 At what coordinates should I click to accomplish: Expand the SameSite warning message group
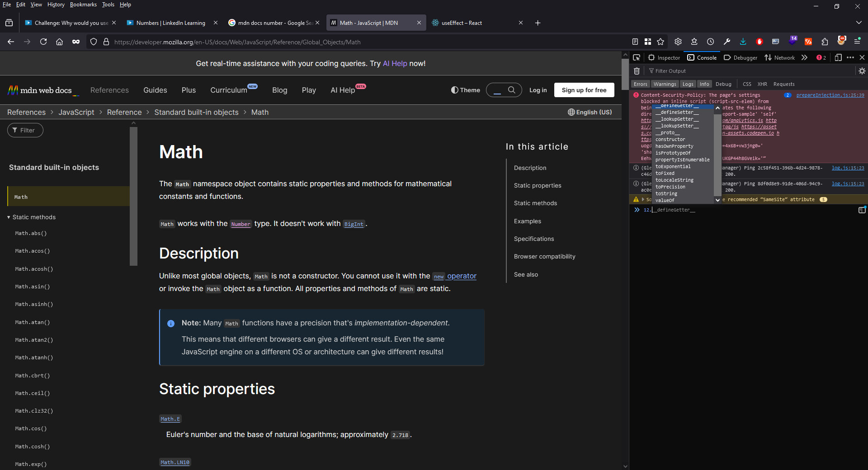pos(643,199)
